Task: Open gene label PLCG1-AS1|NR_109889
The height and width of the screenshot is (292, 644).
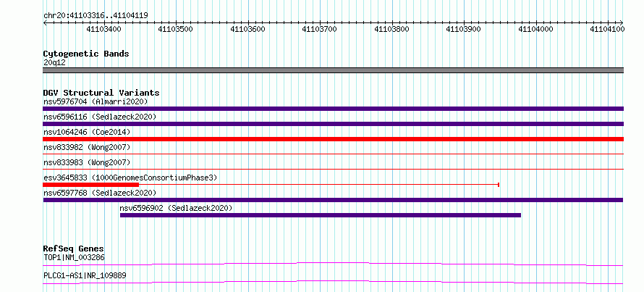Action: (85, 275)
